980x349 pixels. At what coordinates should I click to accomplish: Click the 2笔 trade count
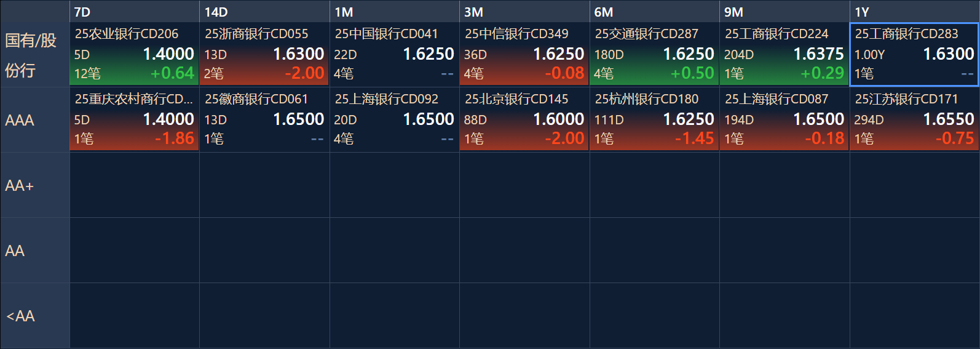pyautogui.click(x=214, y=74)
